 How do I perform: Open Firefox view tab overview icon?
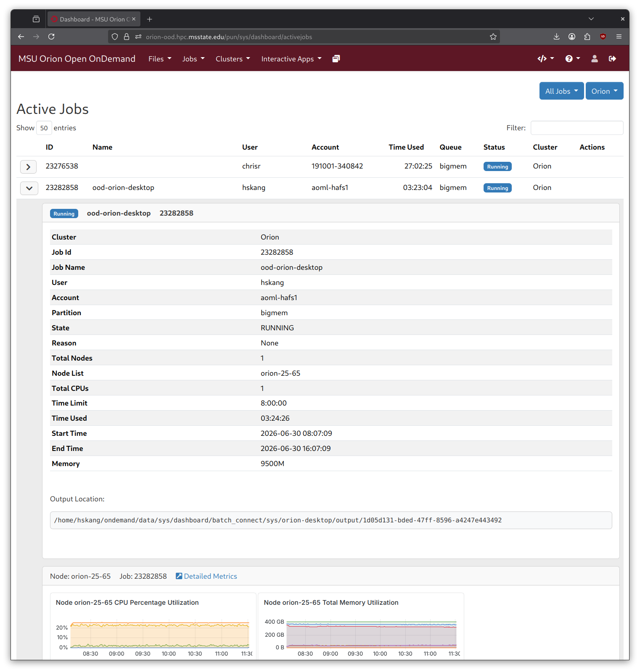tap(36, 19)
